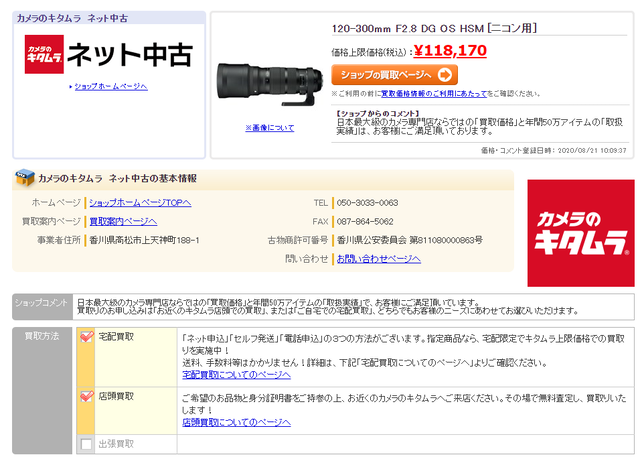Open お問い合わせページへ link
The height and width of the screenshot is (457, 640).
(x=378, y=259)
